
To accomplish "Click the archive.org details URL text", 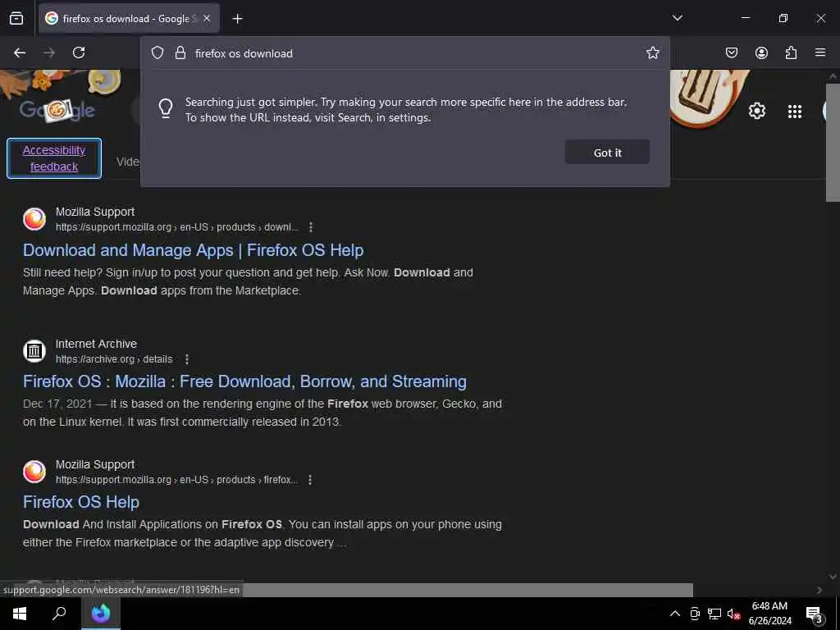I will 114,359.
